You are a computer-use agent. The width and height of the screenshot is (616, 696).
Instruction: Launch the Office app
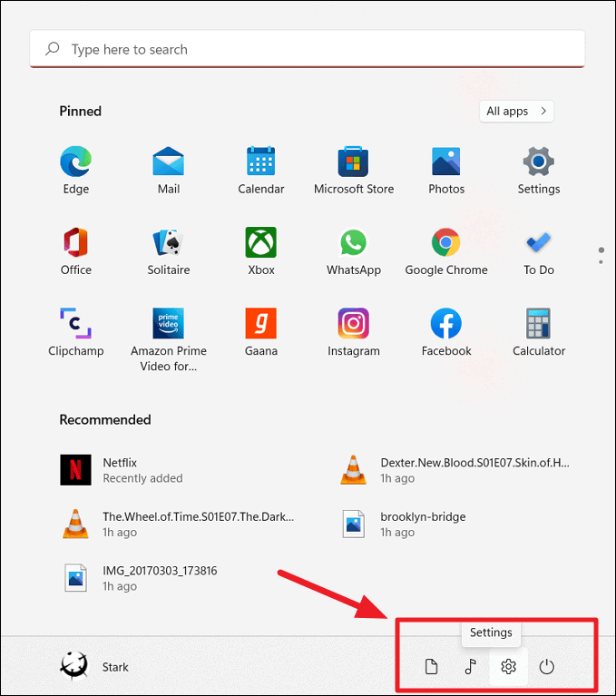click(x=76, y=251)
